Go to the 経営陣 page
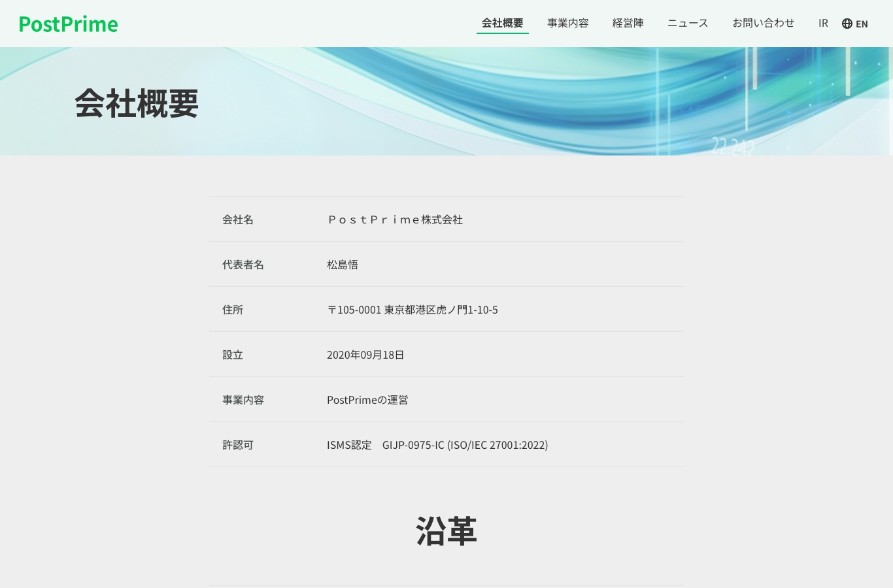Viewport: 893px width, 588px height. coord(628,23)
